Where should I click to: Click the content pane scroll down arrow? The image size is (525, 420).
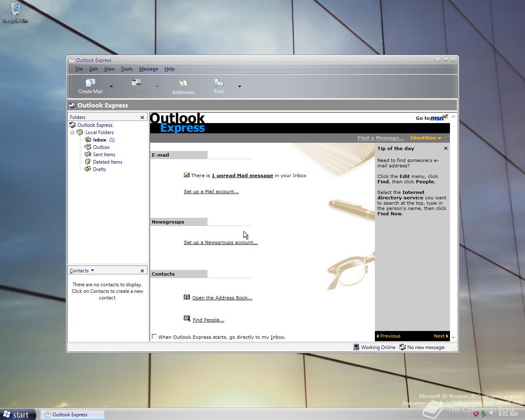[x=453, y=337]
